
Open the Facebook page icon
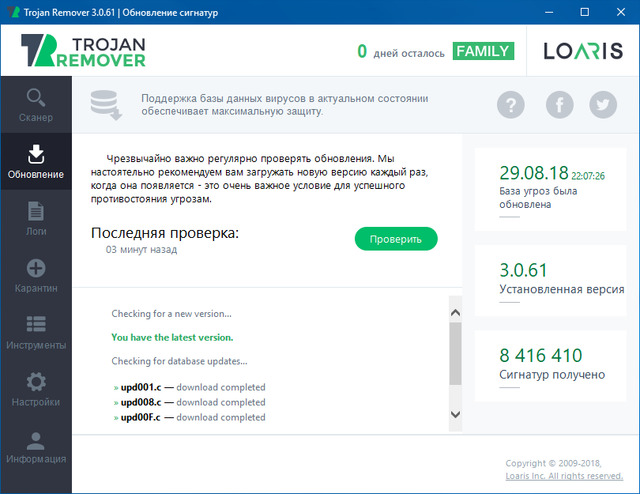click(557, 104)
